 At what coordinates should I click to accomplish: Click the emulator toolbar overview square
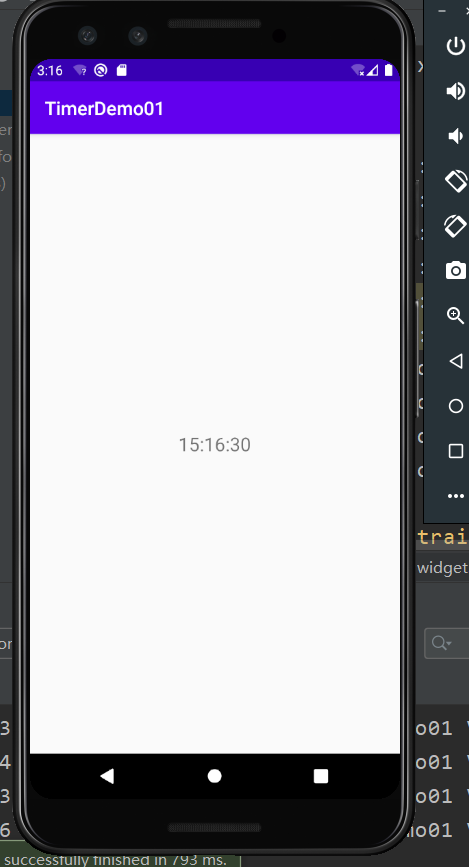click(456, 451)
